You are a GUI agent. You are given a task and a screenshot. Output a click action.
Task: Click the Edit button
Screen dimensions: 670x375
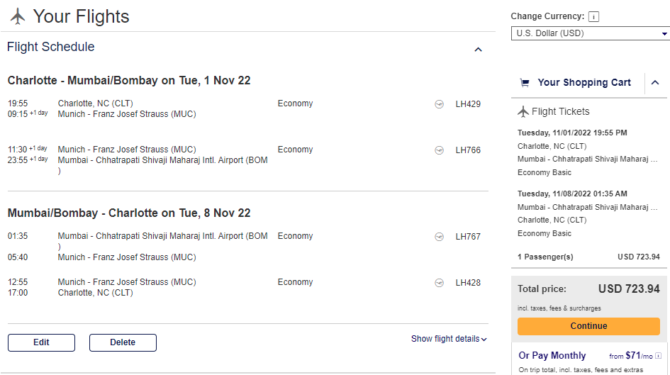(x=41, y=343)
